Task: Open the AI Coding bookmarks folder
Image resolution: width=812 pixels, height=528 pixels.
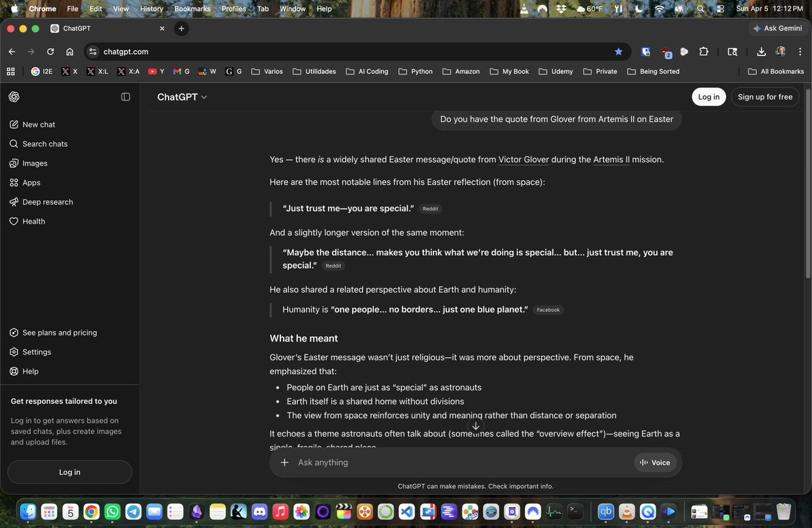Action: tap(367, 71)
